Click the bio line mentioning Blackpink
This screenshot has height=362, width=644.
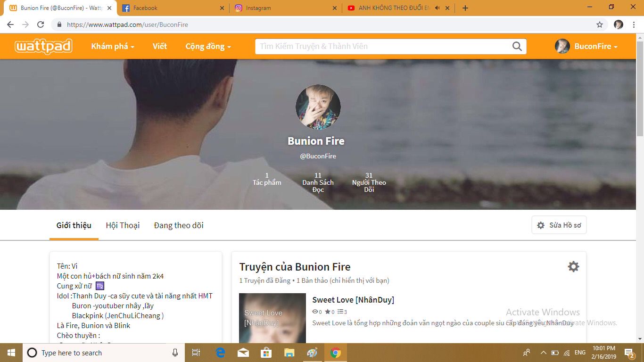click(118, 316)
